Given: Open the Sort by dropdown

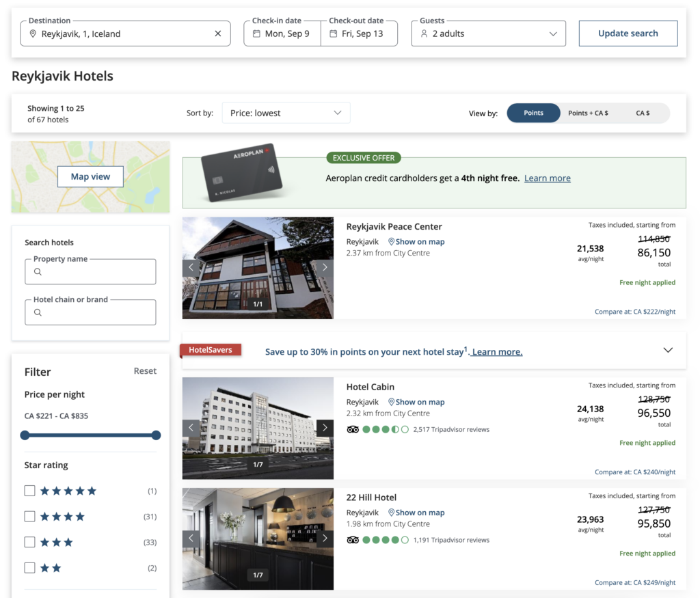Looking at the screenshot, I should coord(286,112).
